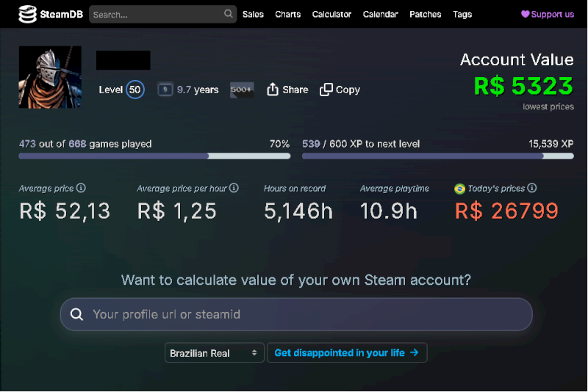The height and width of the screenshot is (392, 588).
Task: Focus the top Search input field
Action: coord(162,14)
